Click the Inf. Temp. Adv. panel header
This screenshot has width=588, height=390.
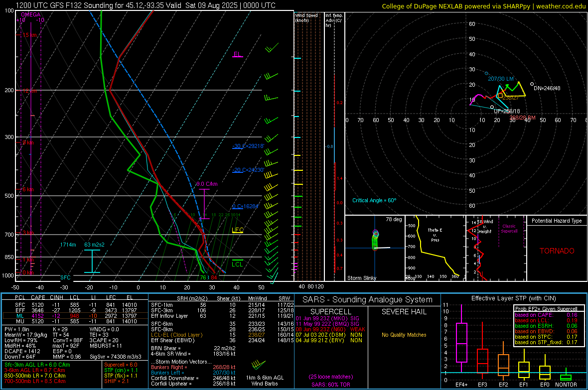coord(334,20)
